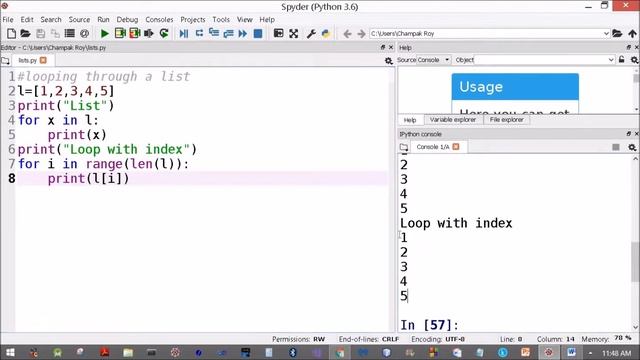Open the Edit menu
640x360 pixels.
pos(27,19)
